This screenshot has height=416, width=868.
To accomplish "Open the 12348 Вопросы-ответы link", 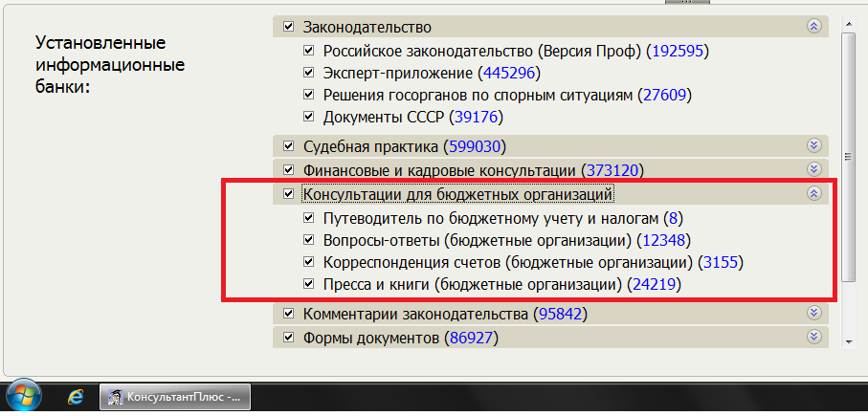I will [x=664, y=241].
